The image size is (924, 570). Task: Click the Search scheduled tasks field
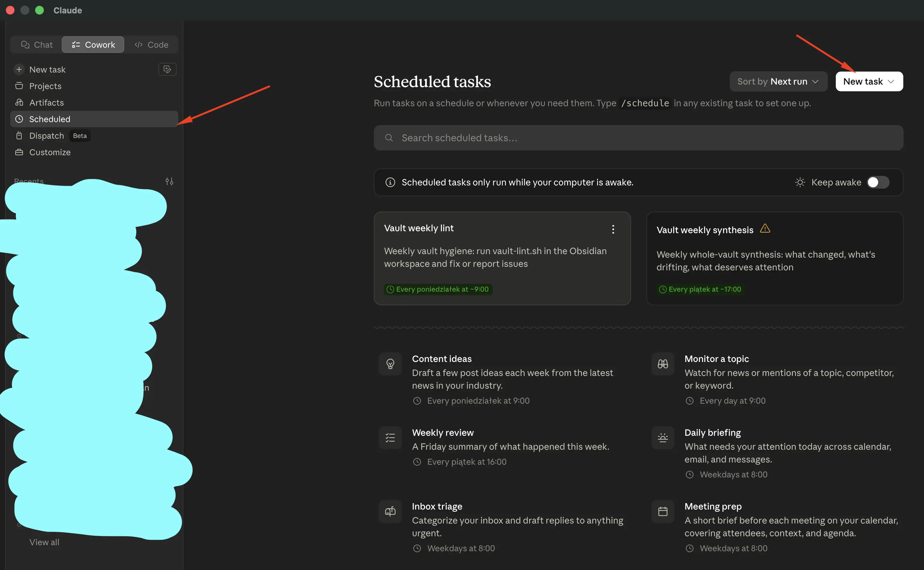(x=638, y=138)
